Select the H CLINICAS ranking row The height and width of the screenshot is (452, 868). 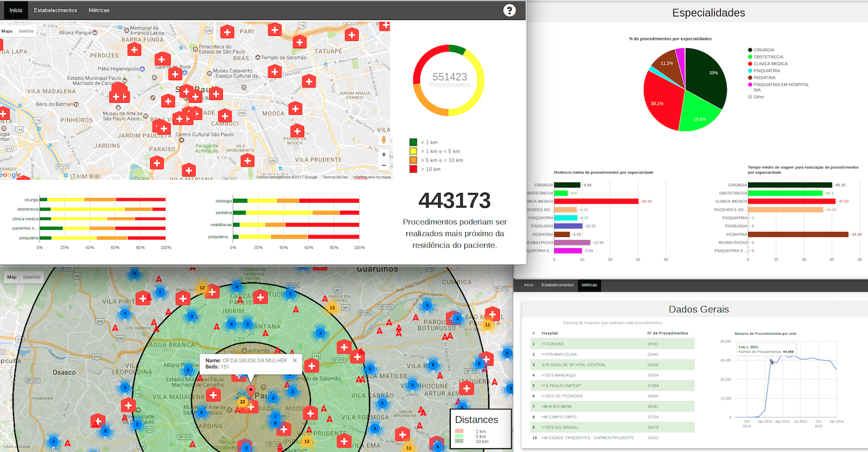pos(612,344)
